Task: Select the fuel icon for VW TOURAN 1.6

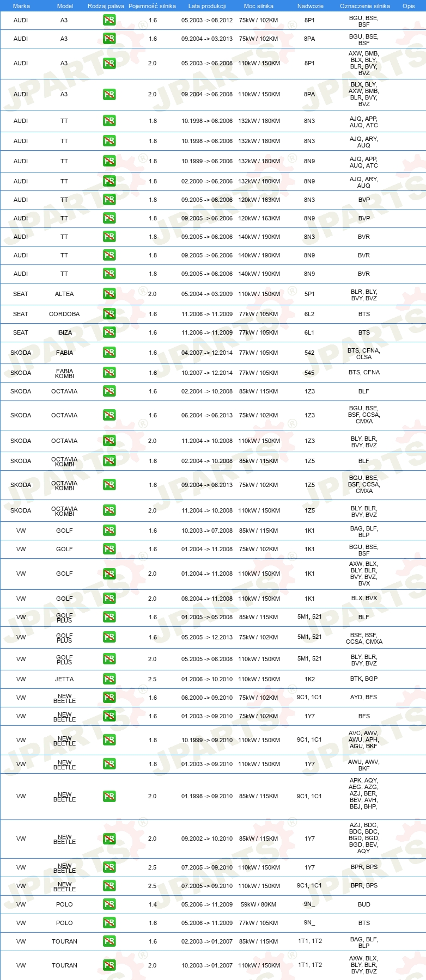Action: pos(109,941)
